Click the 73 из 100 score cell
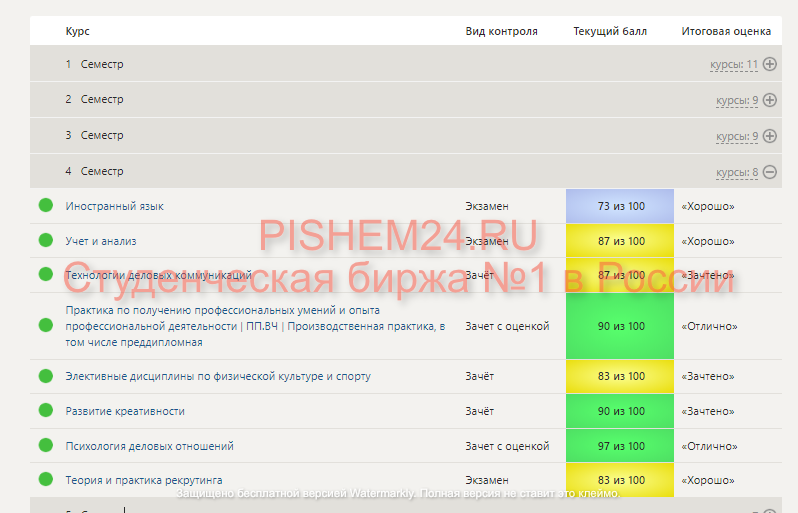Image resolution: width=798 pixels, height=513 pixels. click(x=620, y=206)
